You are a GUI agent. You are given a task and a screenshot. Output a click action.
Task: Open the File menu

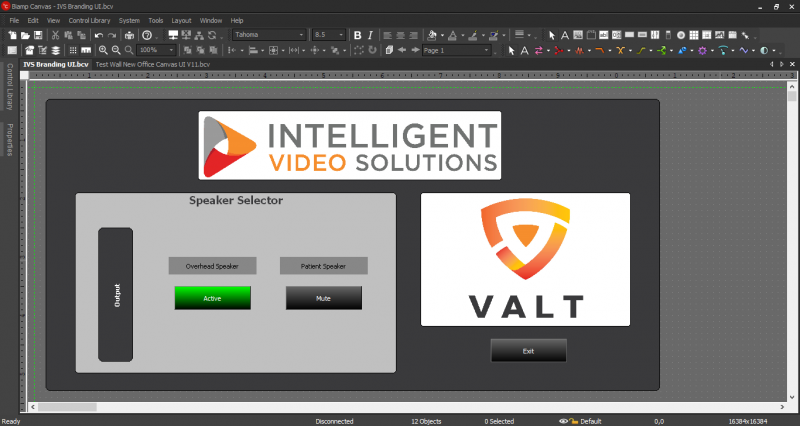coord(14,20)
